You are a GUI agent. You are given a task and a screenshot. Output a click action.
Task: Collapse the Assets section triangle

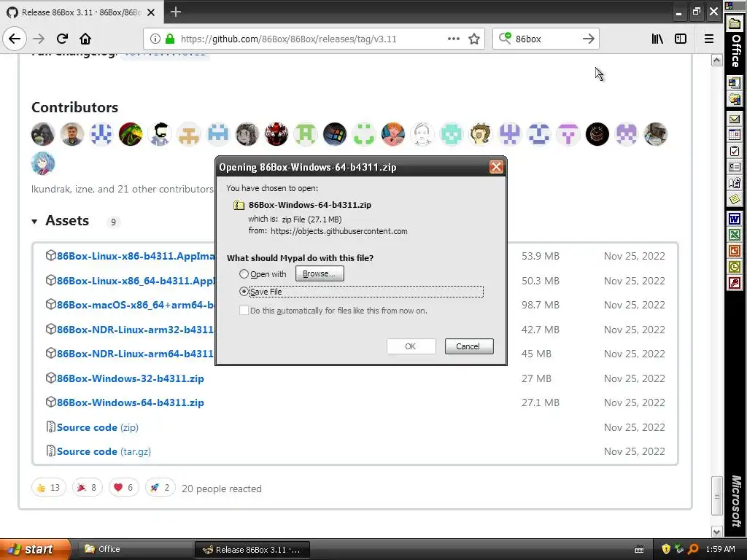click(x=34, y=222)
